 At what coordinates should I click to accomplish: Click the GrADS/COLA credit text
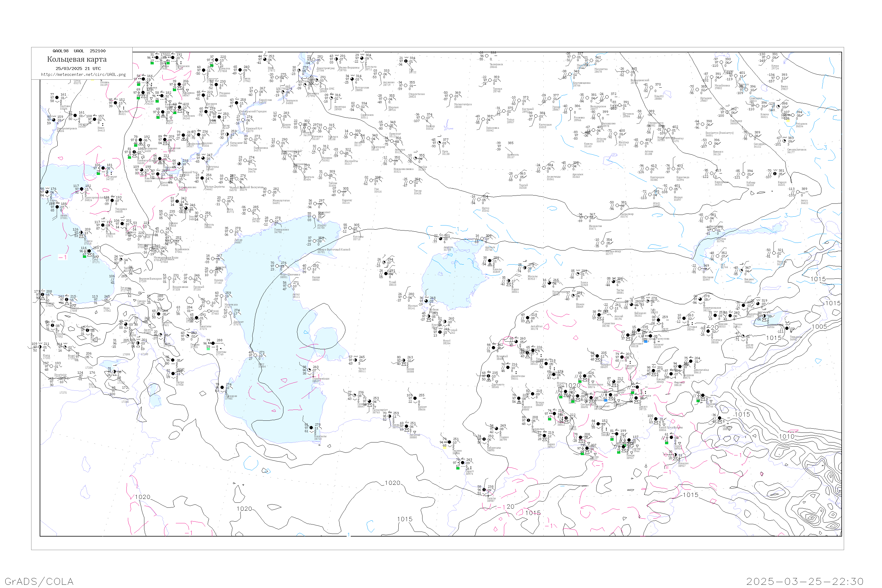point(39,581)
